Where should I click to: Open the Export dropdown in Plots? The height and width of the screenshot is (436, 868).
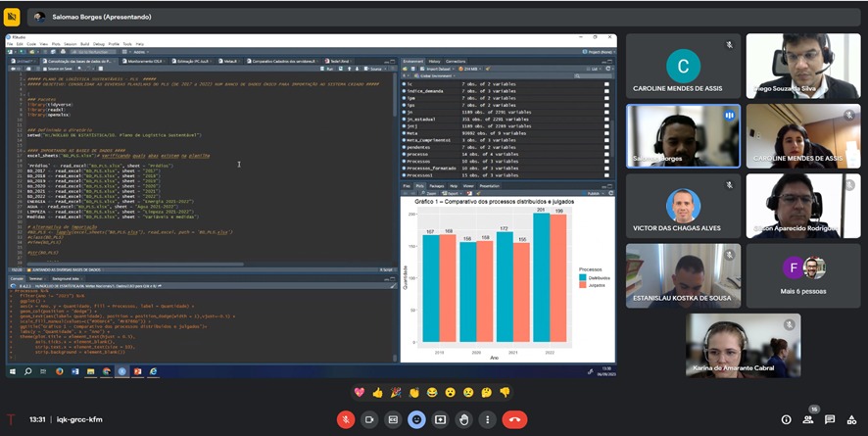453,193
